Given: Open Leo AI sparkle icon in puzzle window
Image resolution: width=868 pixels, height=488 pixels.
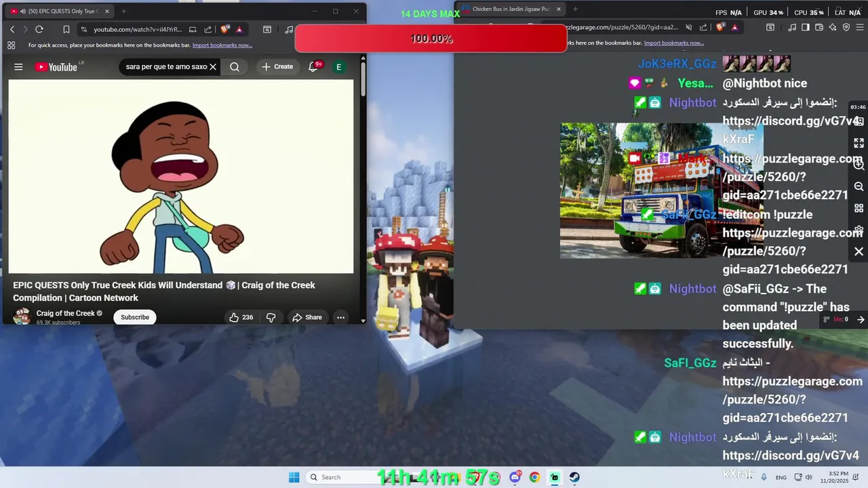Looking at the screenshot, I should tap(833, 27).
